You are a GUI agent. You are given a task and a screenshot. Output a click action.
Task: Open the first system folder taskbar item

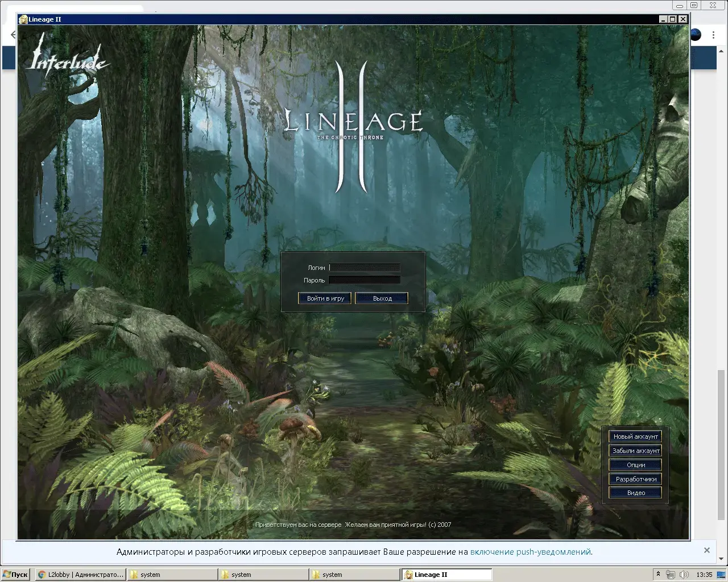pyautogui.click(x=172, y=575)
